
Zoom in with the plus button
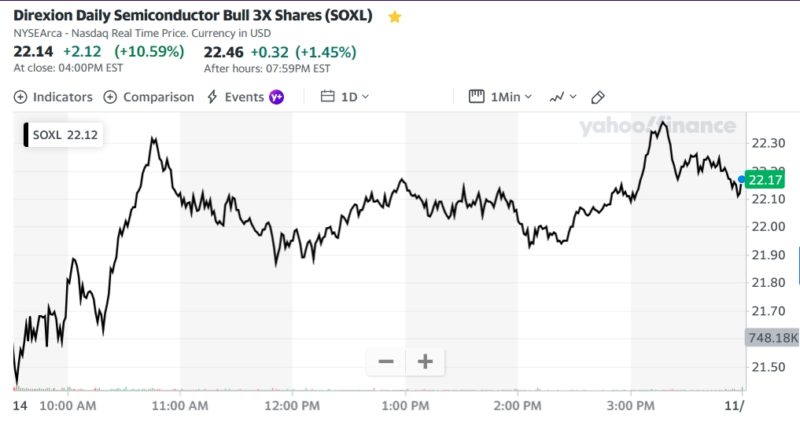coord(425,362)
